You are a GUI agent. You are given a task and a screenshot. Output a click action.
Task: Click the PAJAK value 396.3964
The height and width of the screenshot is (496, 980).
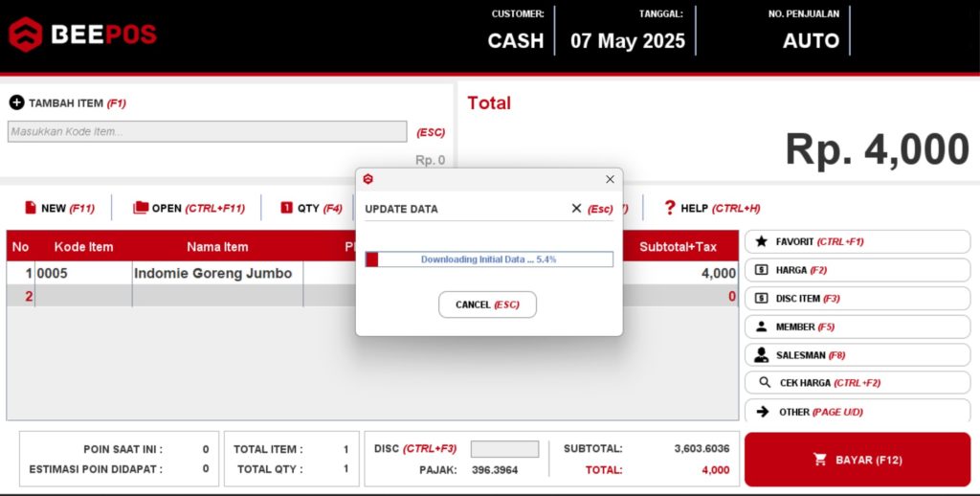click(x=495, y=470)
